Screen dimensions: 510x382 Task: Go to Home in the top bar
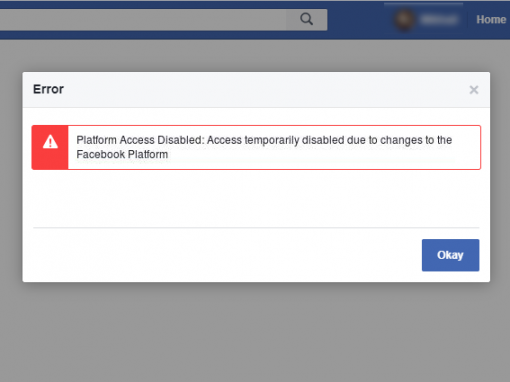(491, 20)
